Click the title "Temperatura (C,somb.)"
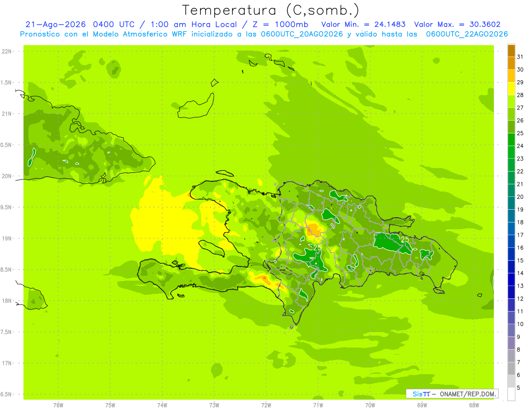 271,10
